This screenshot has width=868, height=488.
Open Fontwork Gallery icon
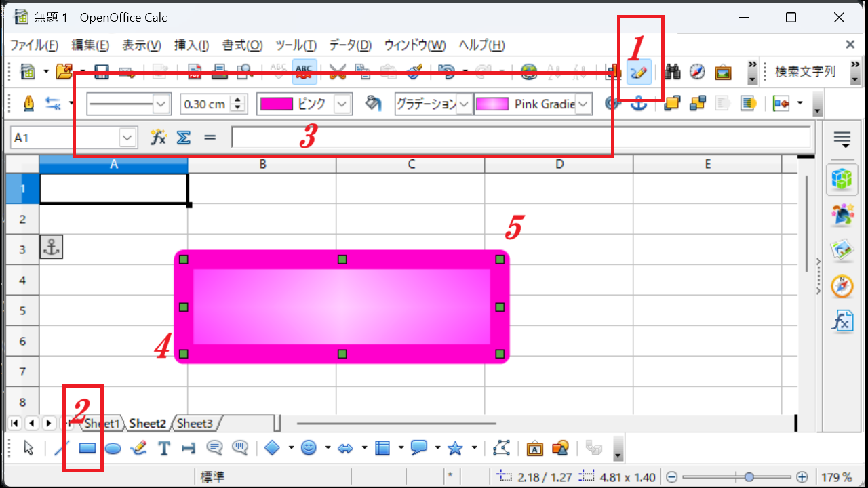(x=534, y=448)
